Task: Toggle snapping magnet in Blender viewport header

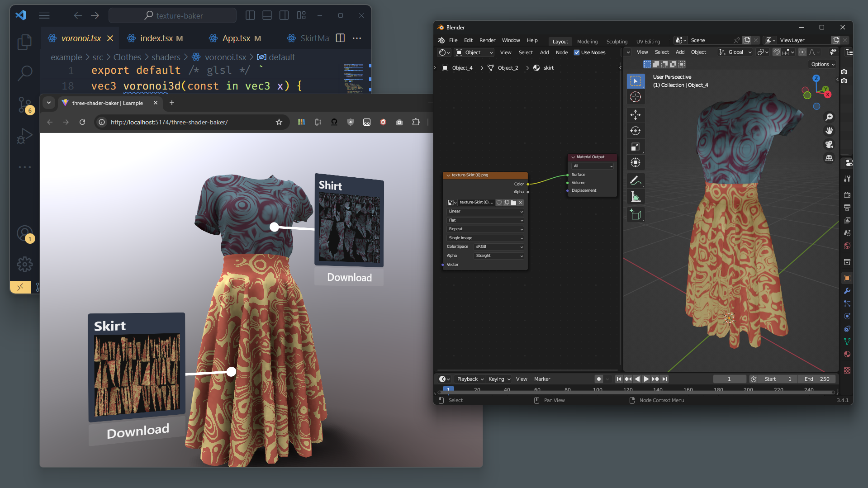Action: (x=777, y=52)
